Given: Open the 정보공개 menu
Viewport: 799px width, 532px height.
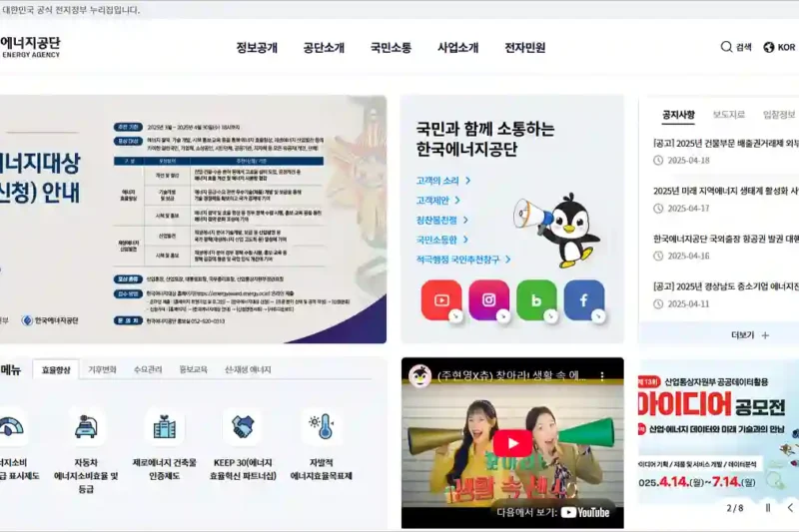Looking at the screenshot, I should click(257, 47).
